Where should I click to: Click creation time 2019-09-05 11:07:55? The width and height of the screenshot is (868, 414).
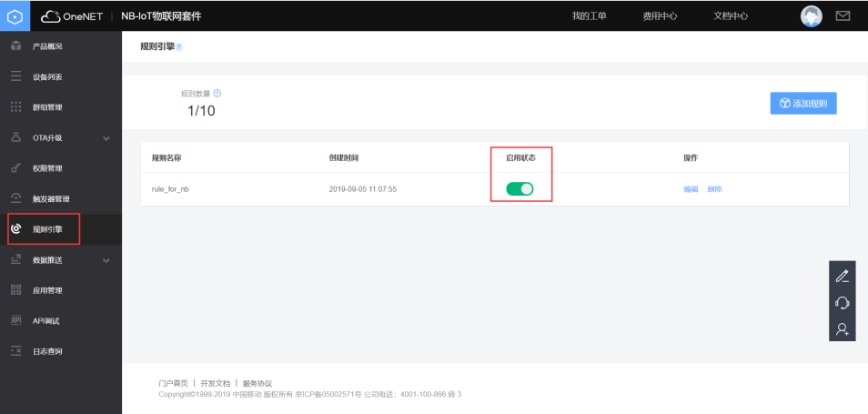[363, 189]
